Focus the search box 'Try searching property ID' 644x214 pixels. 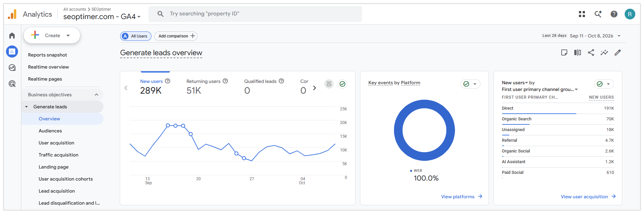click(x=255, y=14)
